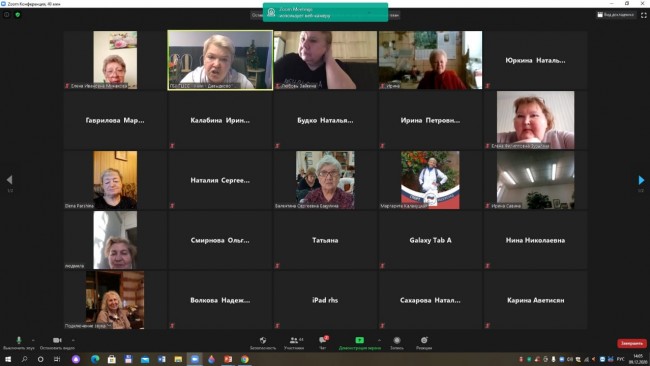The height and width of the screenshot is (366, 650).
Task: Go to previous gallery page arrow
Action: point(10,180)
